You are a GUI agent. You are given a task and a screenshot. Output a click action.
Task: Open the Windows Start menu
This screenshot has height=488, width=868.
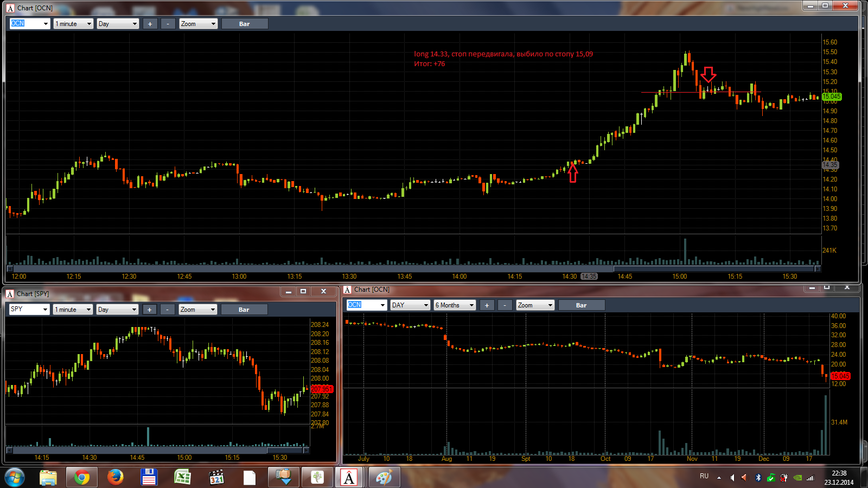pos(15,478)
